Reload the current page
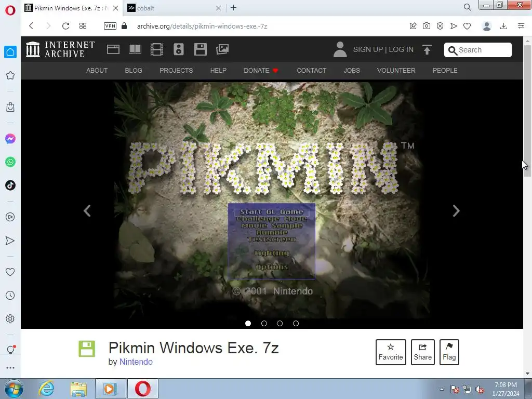532x399 pixels. [x=65, y=26]
